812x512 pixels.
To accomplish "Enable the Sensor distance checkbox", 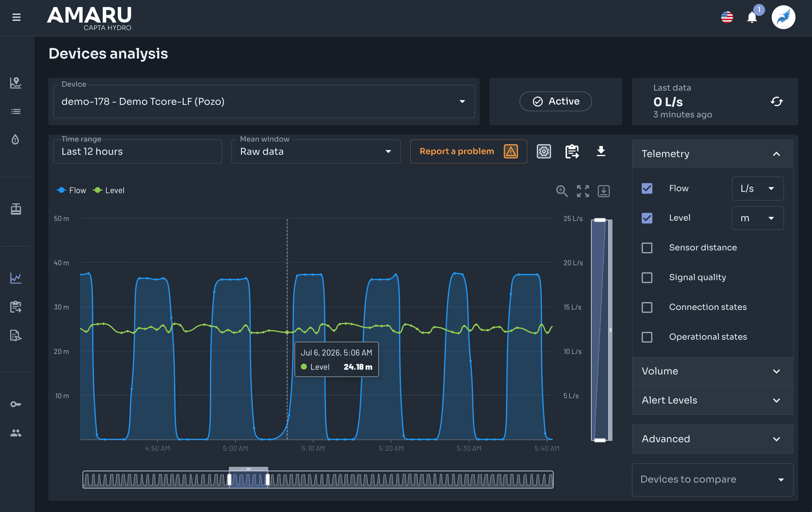I will (647, 248).
